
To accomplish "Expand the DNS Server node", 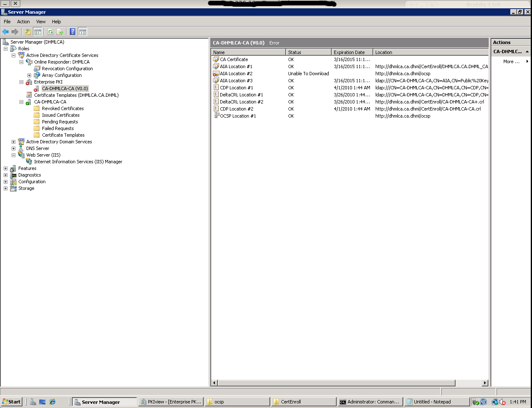I will tap(13, 148).
